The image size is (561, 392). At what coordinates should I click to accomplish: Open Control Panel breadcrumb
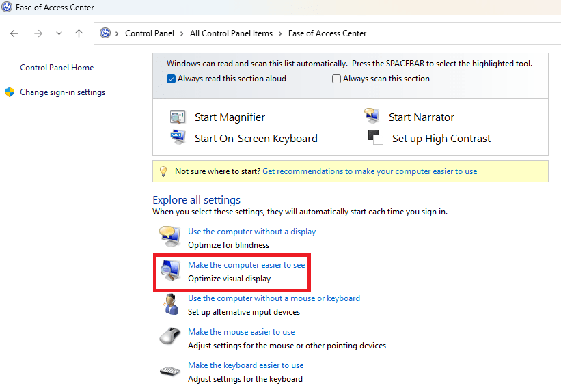pyautogui.click(x=150, y=33)
